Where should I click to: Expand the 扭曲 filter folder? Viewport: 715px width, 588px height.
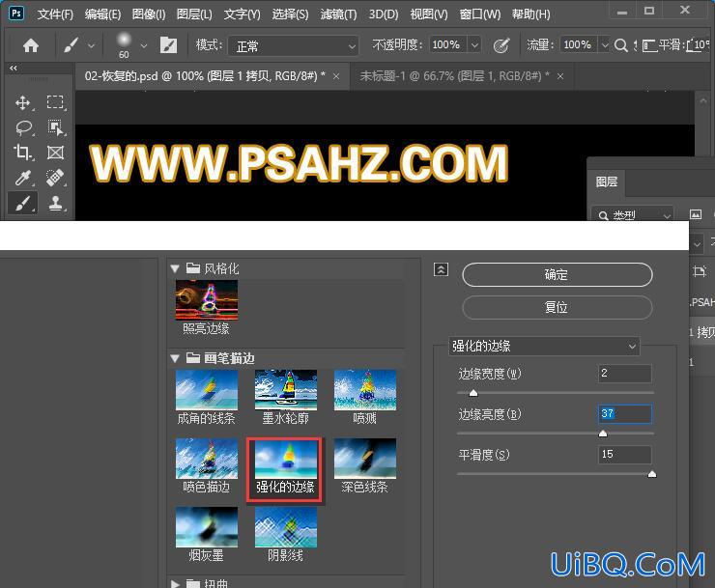click(175, 583)
